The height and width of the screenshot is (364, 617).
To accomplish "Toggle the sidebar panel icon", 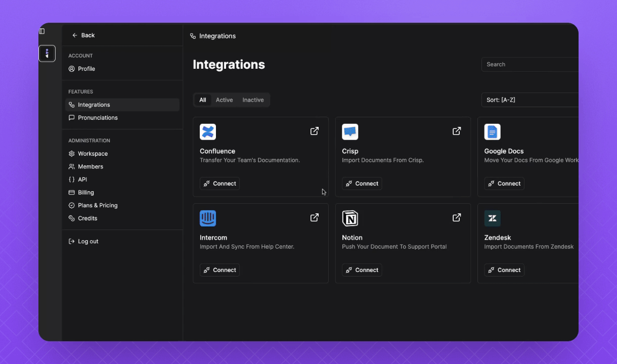I will tap(42, 31).
